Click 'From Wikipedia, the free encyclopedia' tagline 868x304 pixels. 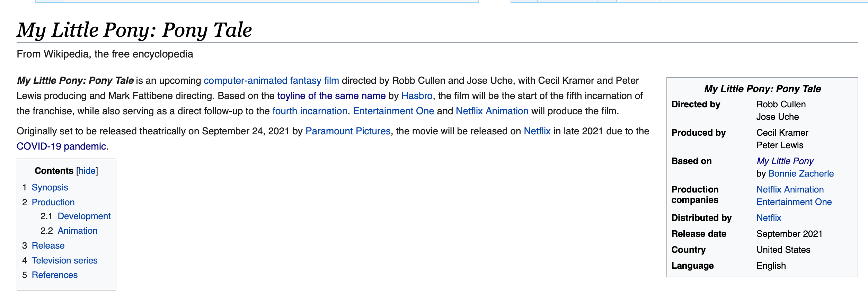pyautogui.click(x=105, y=54)
